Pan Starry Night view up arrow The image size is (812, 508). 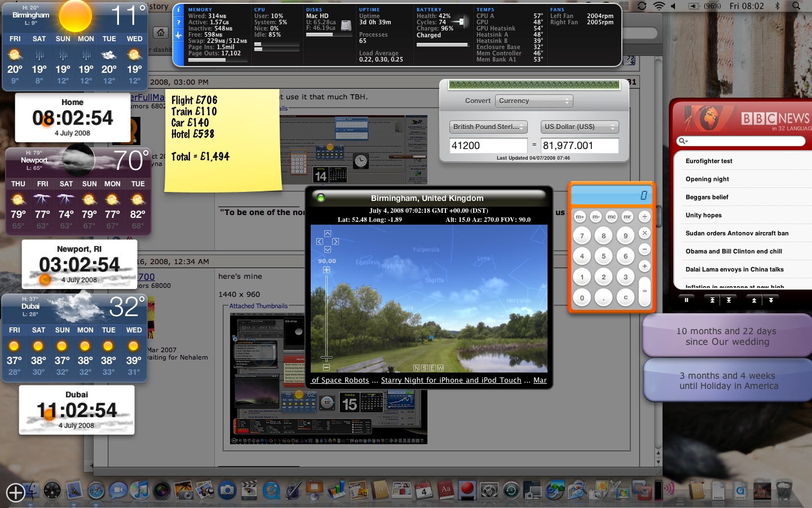pos(328,233)
